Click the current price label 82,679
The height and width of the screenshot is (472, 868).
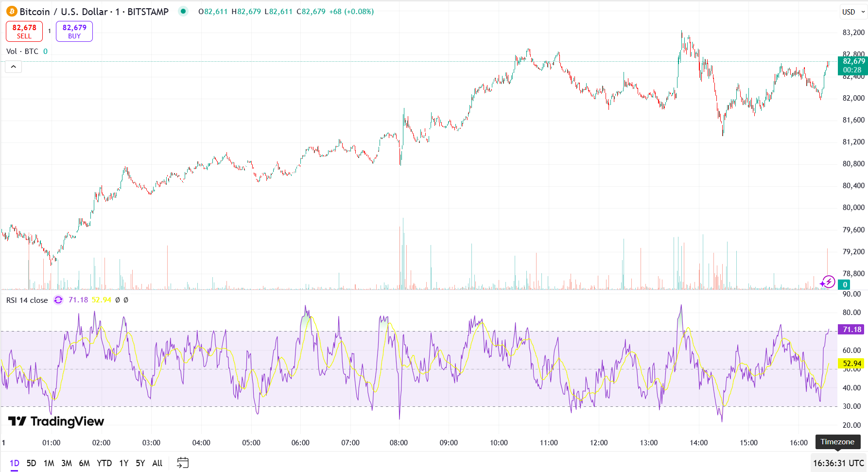coord(853,61)
